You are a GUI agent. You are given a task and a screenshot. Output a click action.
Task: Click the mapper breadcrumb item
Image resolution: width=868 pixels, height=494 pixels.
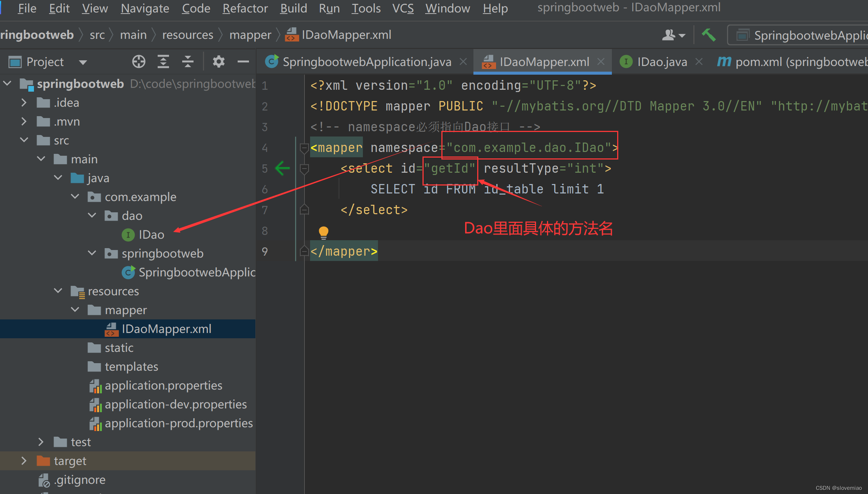point(250,35)
